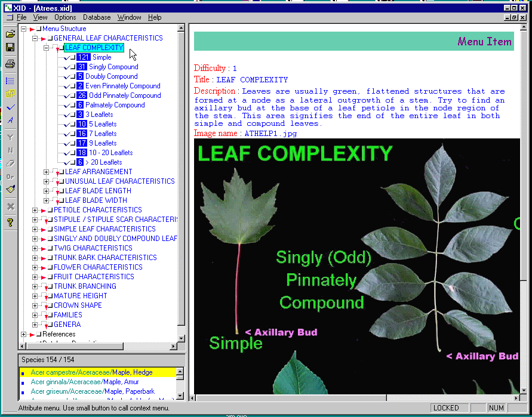Click the tree panel horizontal scrollbar right arrow
Screen dimensions: 532x417
click(174, 346)
